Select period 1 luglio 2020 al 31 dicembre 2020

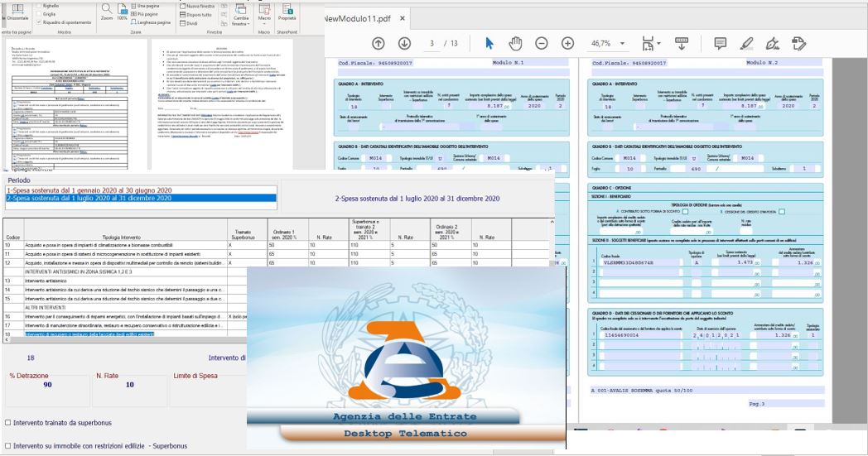(141, 198)
